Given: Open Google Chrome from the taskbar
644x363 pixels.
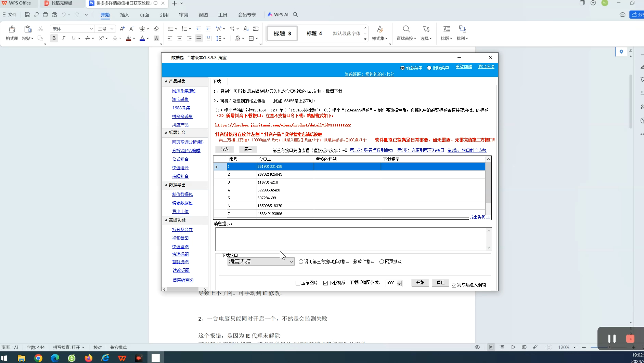Looking at the screenshot, I should [38, 358].
